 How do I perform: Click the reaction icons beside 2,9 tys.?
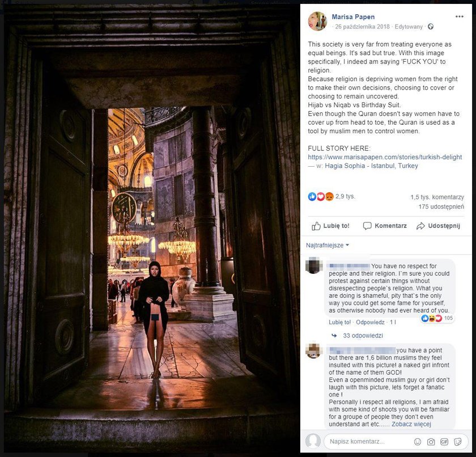[321, 197]
